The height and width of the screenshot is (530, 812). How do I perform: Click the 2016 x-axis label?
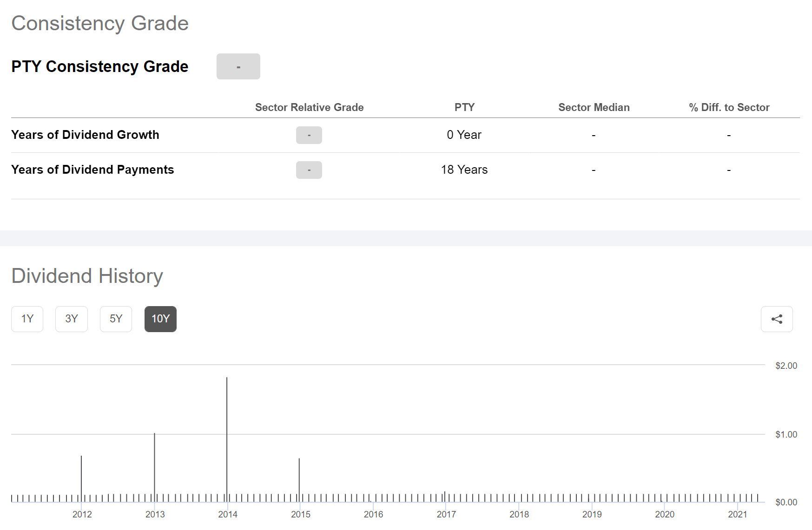tap(373, 514)
